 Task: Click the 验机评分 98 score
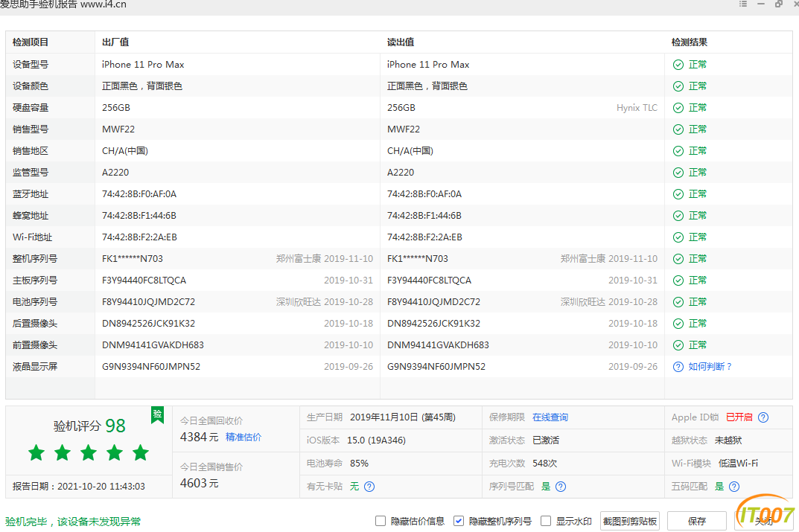(89, 426)
